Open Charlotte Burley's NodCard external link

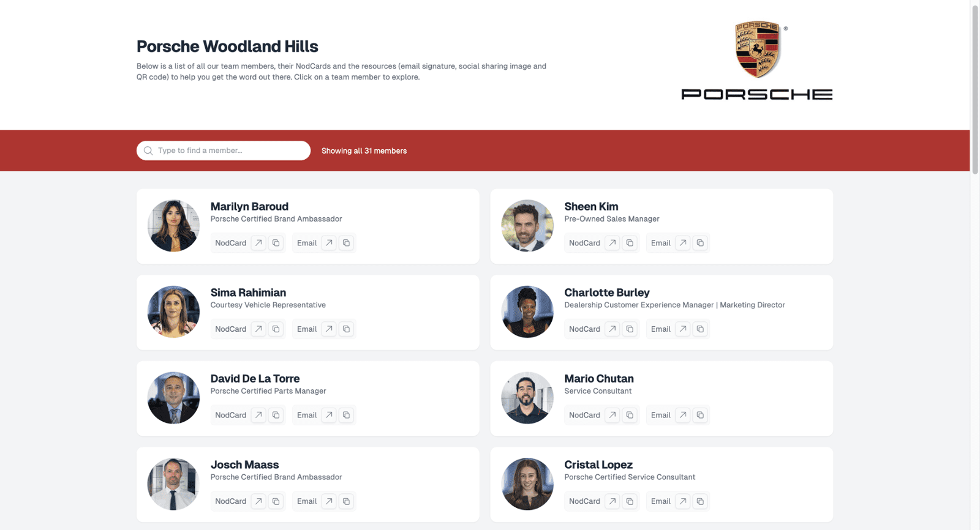click(612, 329)
